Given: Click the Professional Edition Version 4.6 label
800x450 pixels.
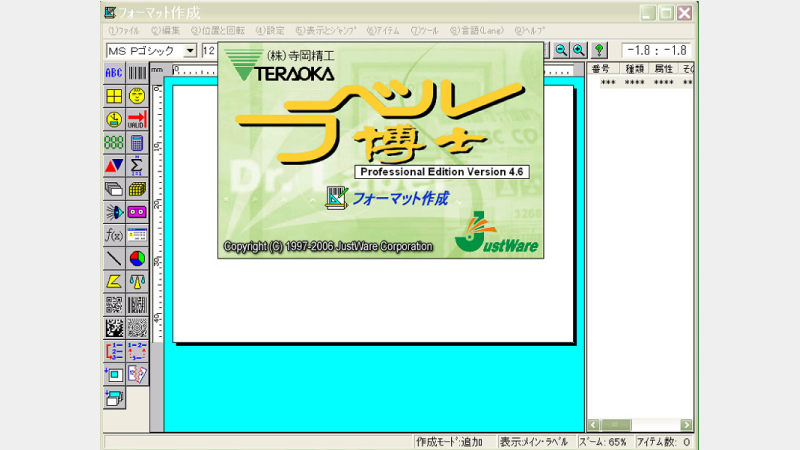Looking at the screenshot, I should (x=442, y=172).
